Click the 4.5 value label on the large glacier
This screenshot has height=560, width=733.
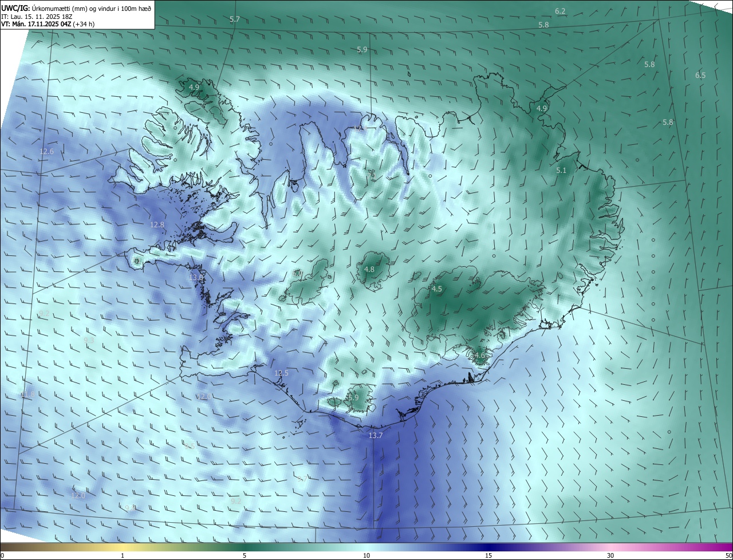coord(437,289)
